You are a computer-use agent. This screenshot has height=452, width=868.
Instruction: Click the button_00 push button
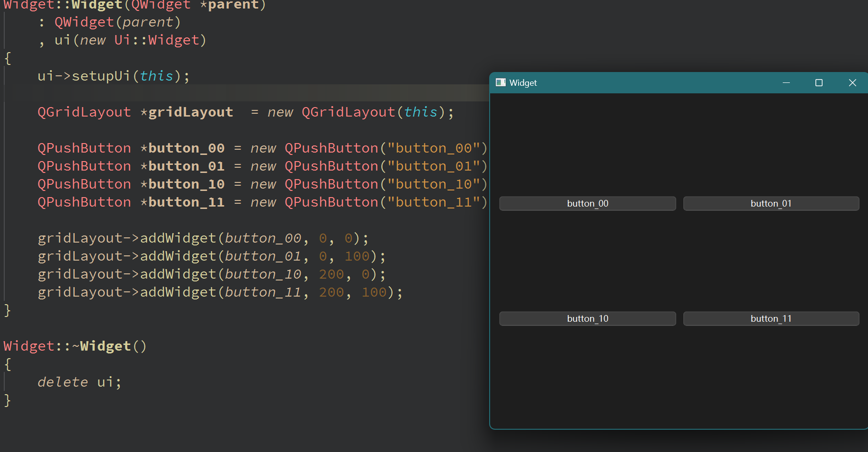pyautogui.click(x=587, y=204)
